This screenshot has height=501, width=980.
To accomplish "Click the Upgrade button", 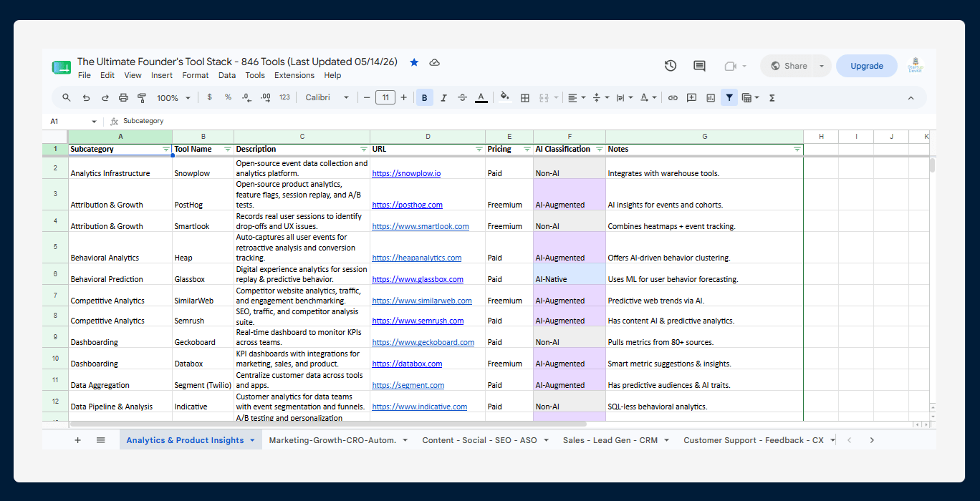I will click(867, 66).
